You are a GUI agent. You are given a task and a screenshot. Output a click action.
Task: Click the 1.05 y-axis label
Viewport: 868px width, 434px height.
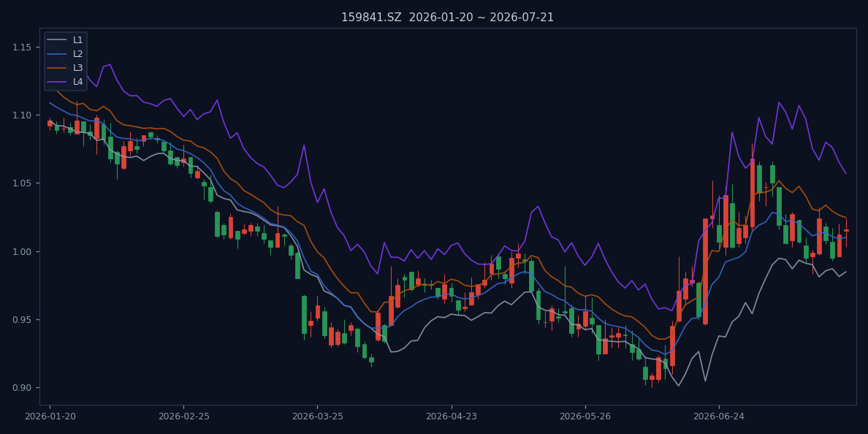22,183
